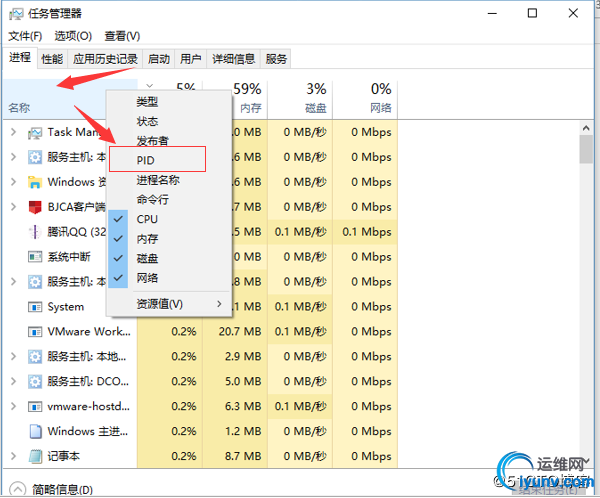The width and height of the screenshot is (600, 498).
Task: Expand the 服务主机: DCO... row
Action: click(13, 381)
